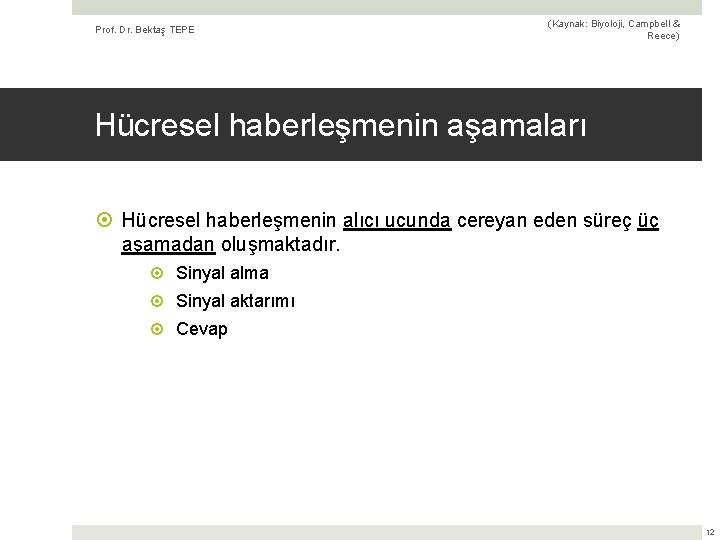Click the green bullet before 'Hücresel haberleşmenin'
The image size is (720, 540).
[x=105, y=220]
